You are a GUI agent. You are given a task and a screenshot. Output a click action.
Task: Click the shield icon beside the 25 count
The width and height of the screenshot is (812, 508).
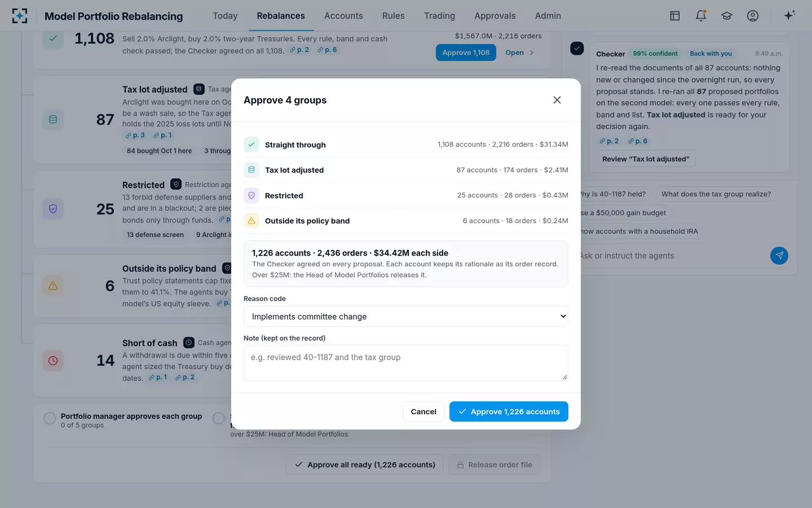point(53,209)
